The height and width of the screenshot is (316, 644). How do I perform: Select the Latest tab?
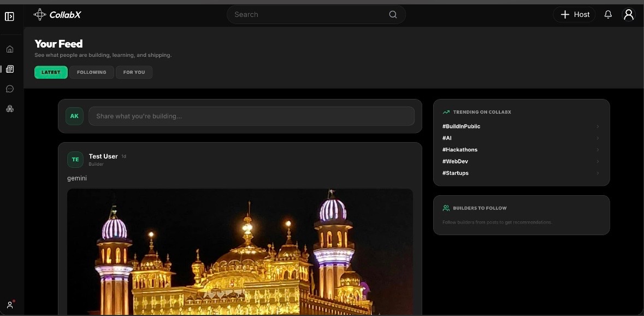[x=51, y=72]
